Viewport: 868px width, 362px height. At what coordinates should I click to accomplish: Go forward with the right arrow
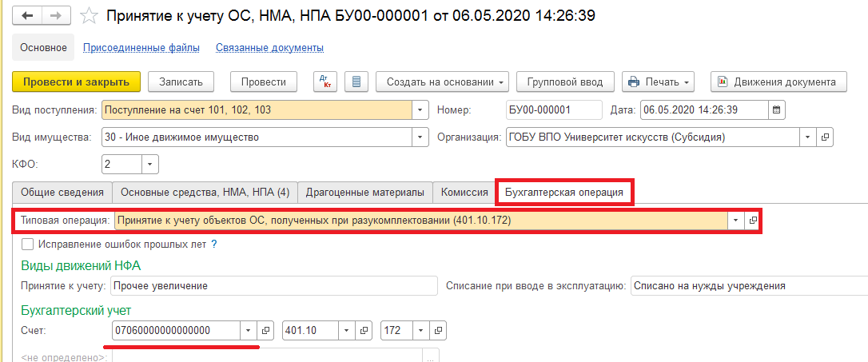pos(55,15)
